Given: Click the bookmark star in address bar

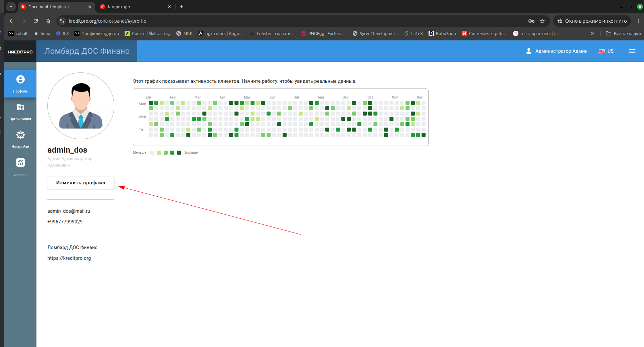Looking at the screenshot, I should pyautogui.click(x=542, y=21).
